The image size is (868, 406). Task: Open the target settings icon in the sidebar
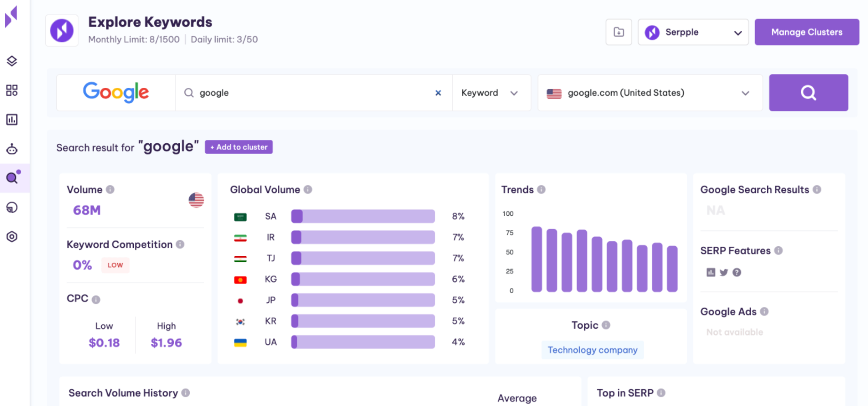click(12, 237)
